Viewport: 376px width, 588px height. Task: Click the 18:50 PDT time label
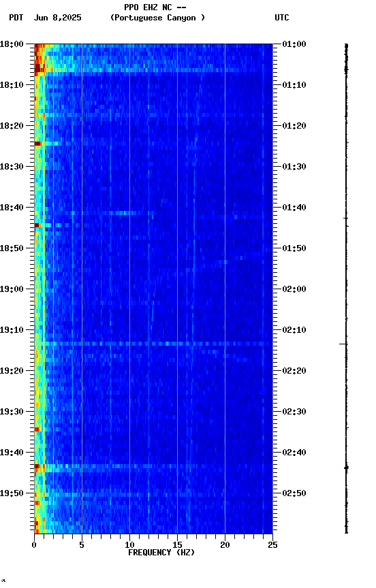tap(12, 248)
